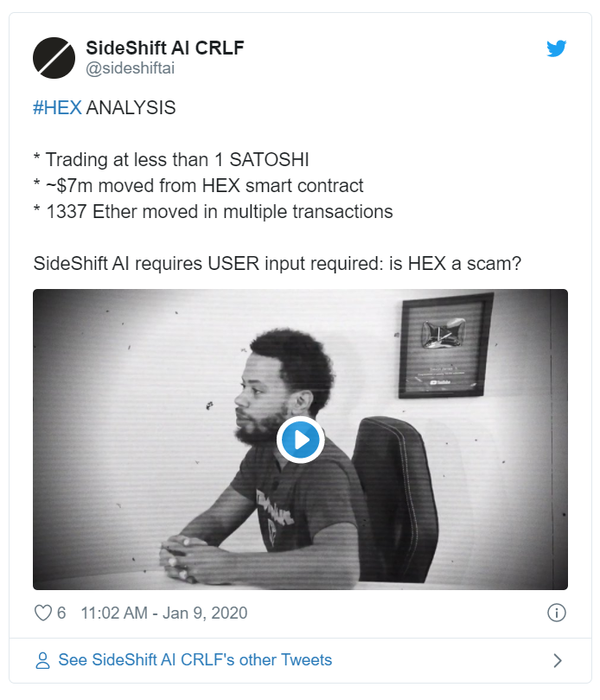The height and width of the screenshot is (700, 600).
Task: Click the Twitter bird logo icon
Action: pos(556,48)
